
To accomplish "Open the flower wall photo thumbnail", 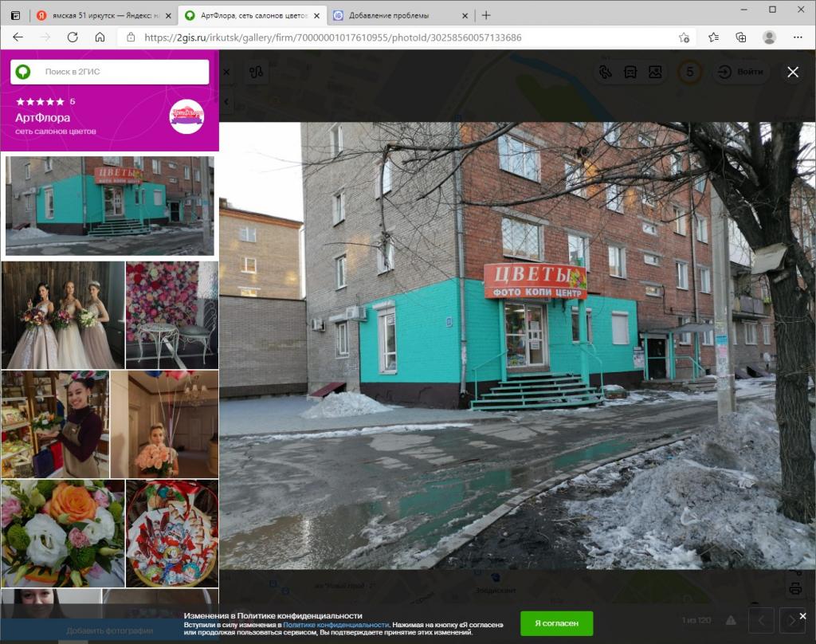I will point(171,315).
